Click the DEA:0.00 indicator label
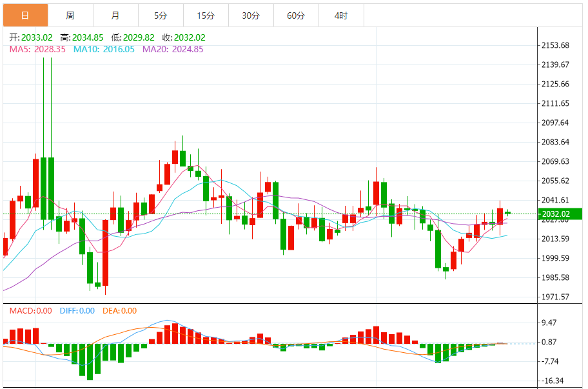588x389 pixels. pos(120,310)
